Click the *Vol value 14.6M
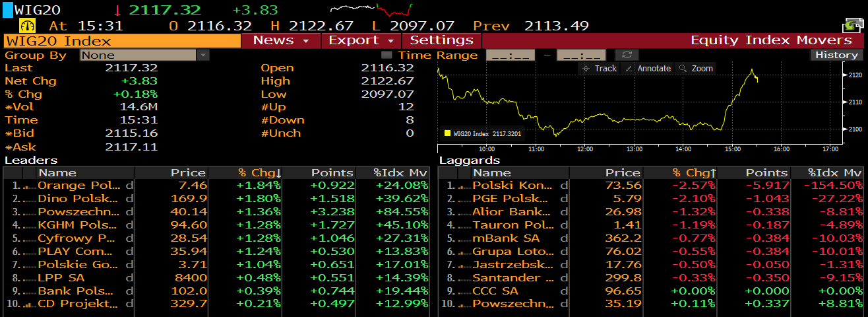Image resolution: width=868 pixels, height=317 pixels. point(139,107)
